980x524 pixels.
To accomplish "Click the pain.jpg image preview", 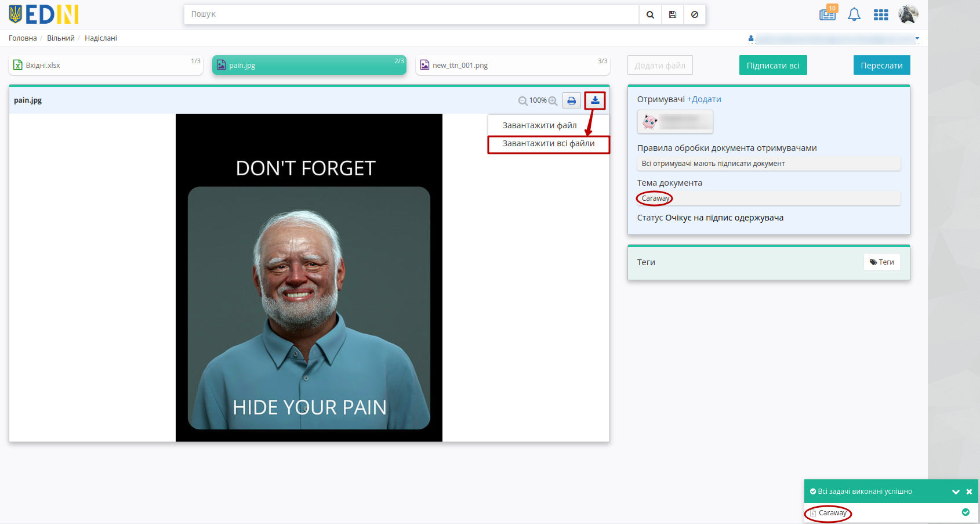I will point(309,277).
